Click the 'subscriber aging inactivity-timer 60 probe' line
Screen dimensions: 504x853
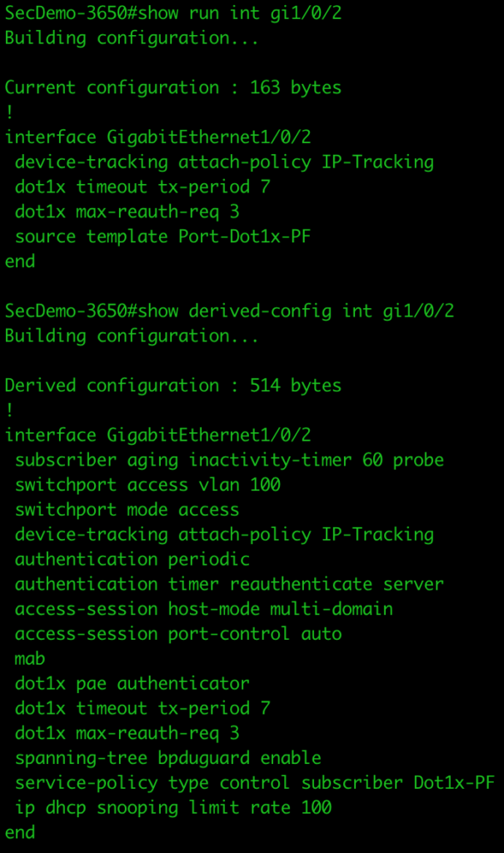pos(229,460)
